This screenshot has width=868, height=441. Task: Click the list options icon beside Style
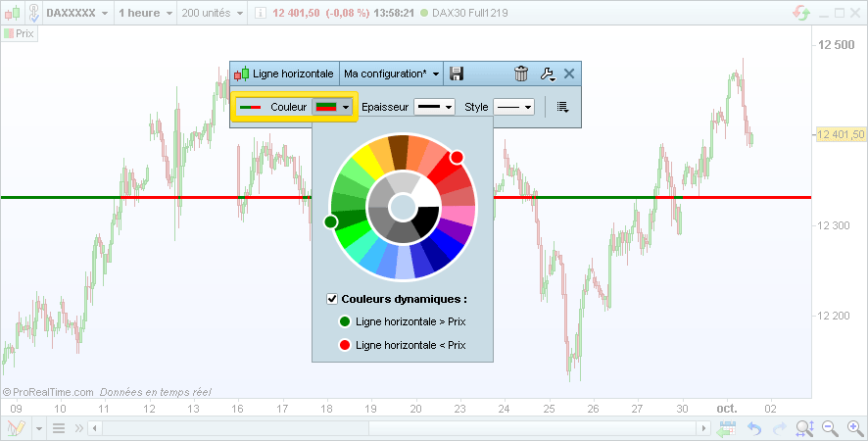coord(563,107)
